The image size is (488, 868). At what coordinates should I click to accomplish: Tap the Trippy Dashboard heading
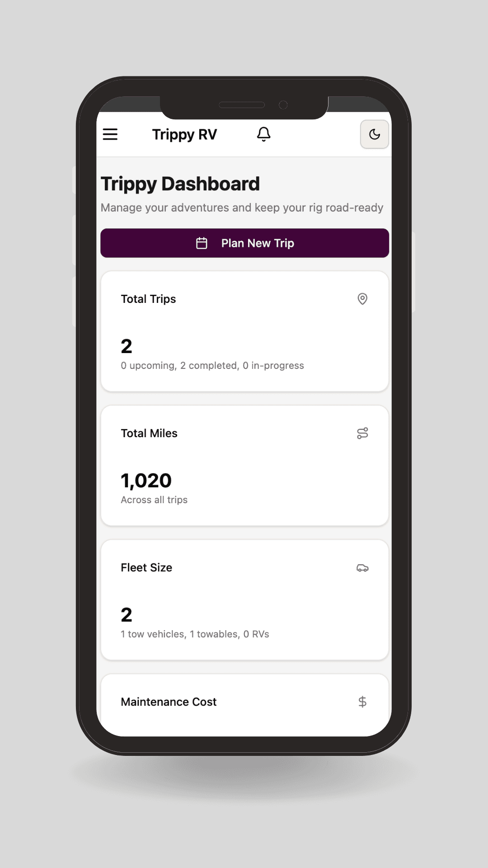tap(179, 184)
